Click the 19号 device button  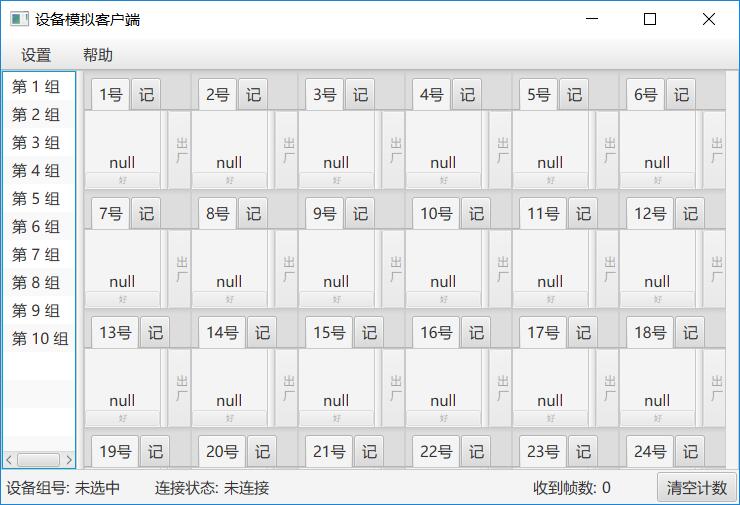click(115, 451)
